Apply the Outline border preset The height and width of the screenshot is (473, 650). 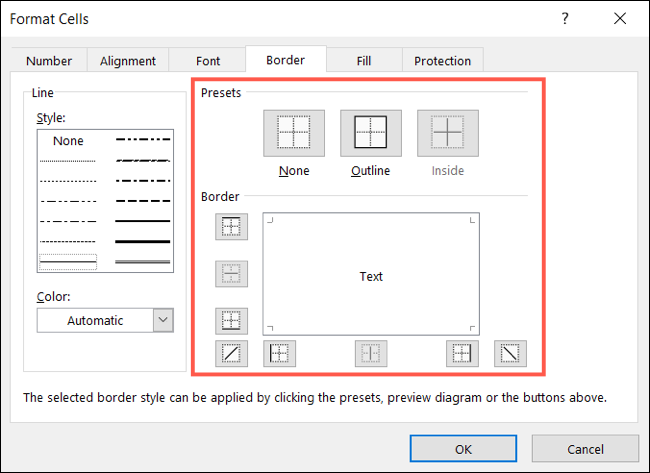pos(370,132)
